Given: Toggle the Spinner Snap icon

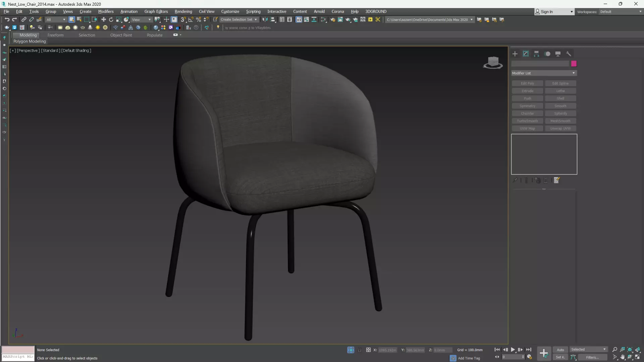Looking at the screenshot, I should tap(206, 19).
